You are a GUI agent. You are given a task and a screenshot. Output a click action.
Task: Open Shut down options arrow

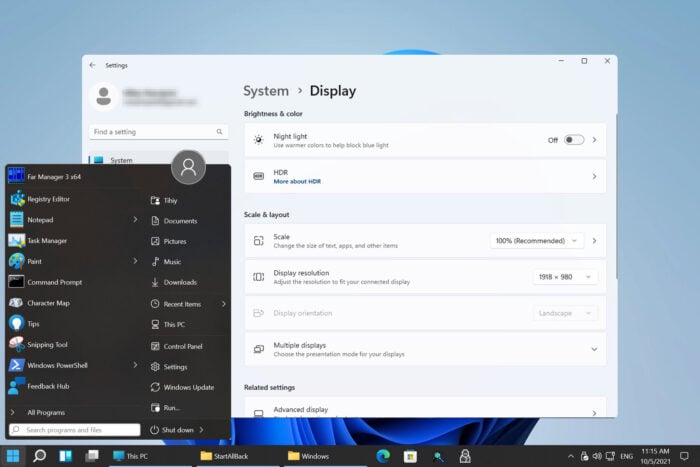pos(201,429)
